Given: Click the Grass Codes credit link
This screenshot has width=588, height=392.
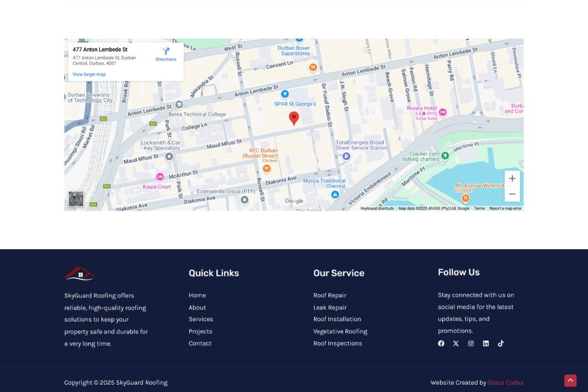Looking at the screenshot, I should click(x=506, y=383).
